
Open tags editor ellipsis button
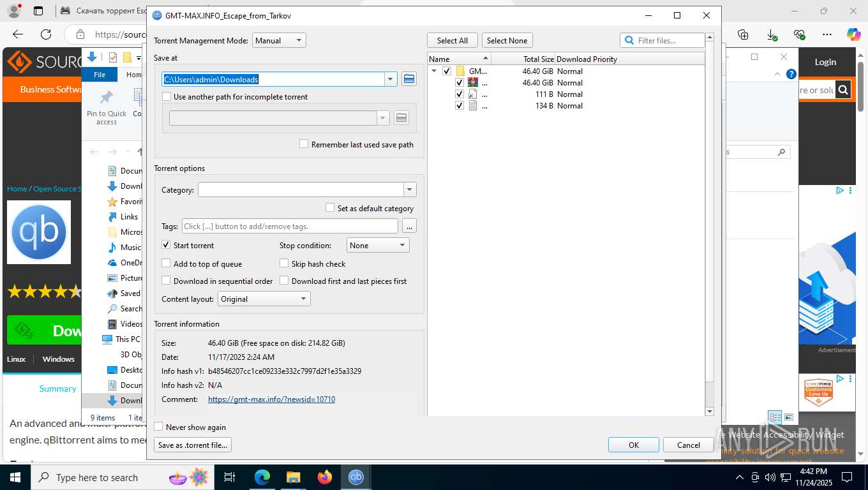409,226
